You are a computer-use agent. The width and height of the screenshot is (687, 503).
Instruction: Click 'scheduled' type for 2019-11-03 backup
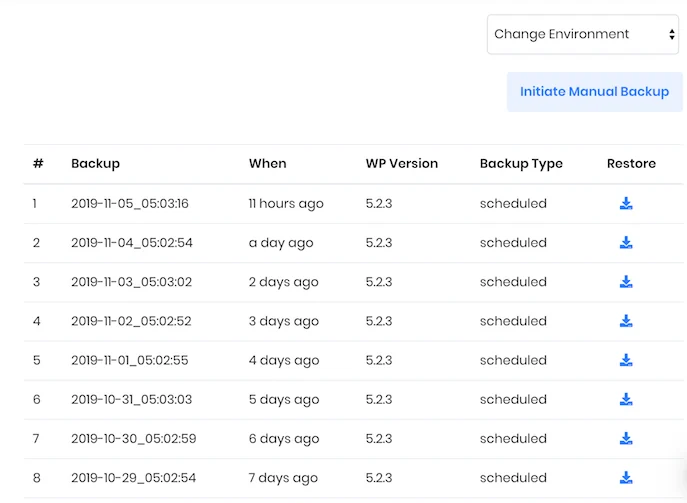tap(513, 282)
